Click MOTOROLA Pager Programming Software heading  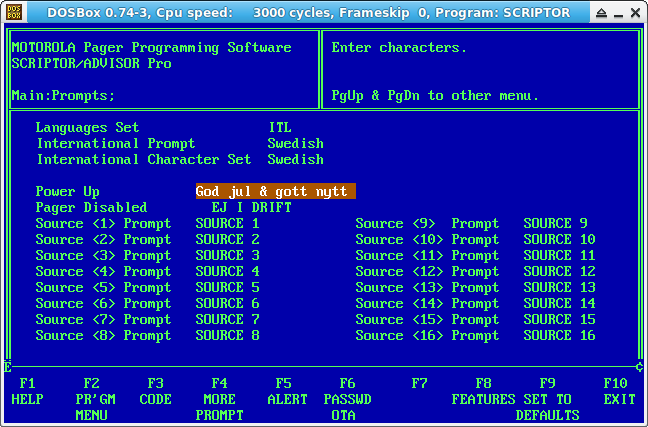pyautogui.click(x=151, y=48)
